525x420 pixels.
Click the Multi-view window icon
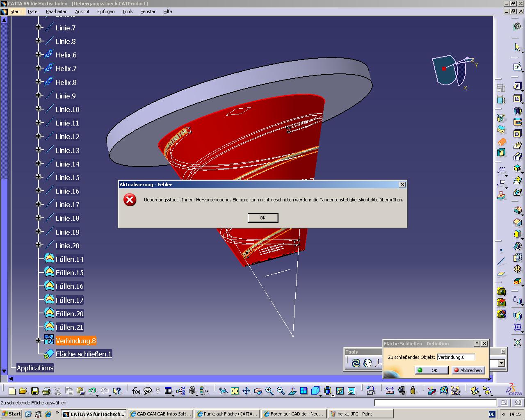(304, 391)
